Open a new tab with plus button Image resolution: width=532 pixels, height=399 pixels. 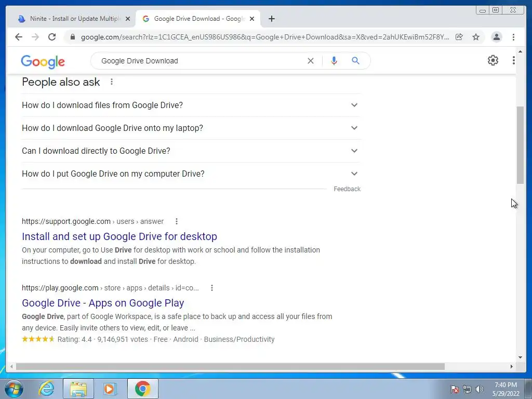click(271, 19)
